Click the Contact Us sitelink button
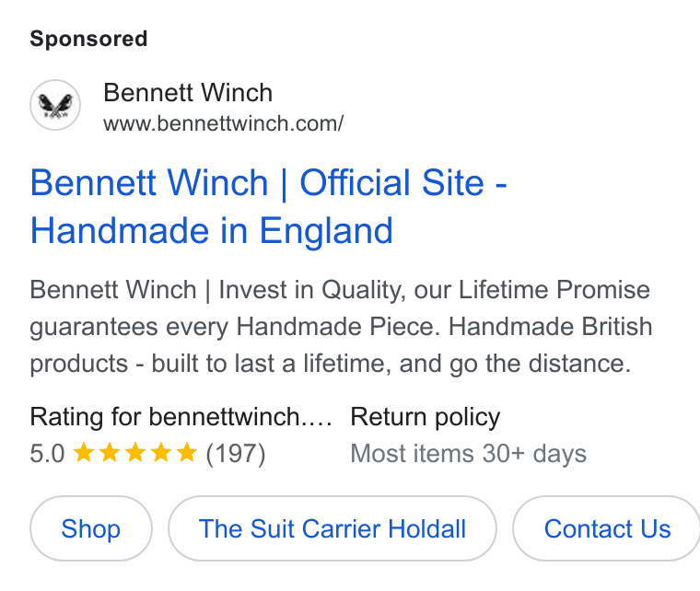 606,528
